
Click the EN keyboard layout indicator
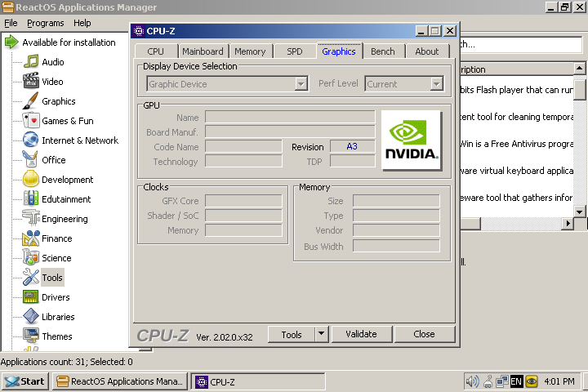coord(516,381)
